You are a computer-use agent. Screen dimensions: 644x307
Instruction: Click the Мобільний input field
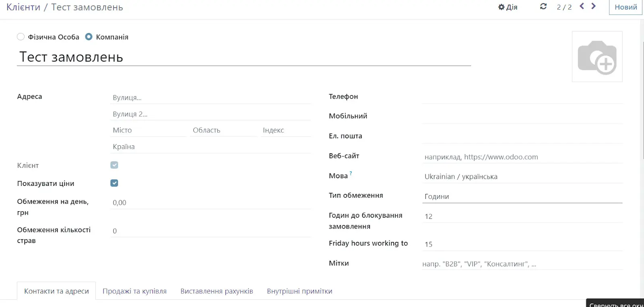(x=522, y=117)
